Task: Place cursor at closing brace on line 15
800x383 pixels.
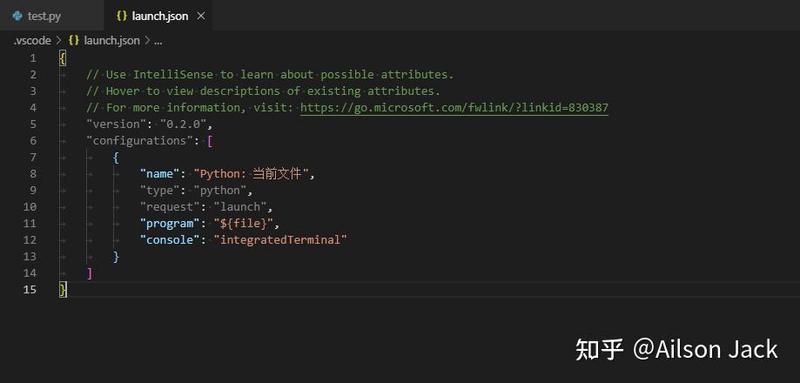Action: tap(63, 290)
